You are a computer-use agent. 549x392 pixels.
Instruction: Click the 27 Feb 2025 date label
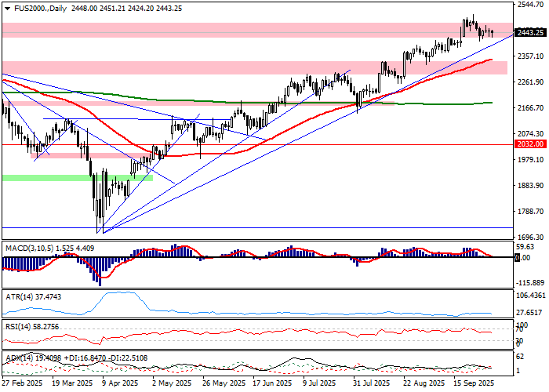coord(21,385)
